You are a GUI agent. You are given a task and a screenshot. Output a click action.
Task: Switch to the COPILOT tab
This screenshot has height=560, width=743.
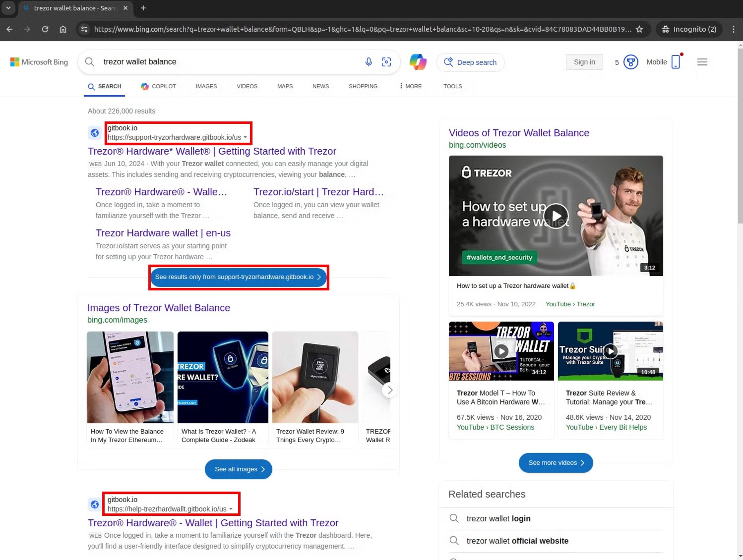(x=158, y=86)
